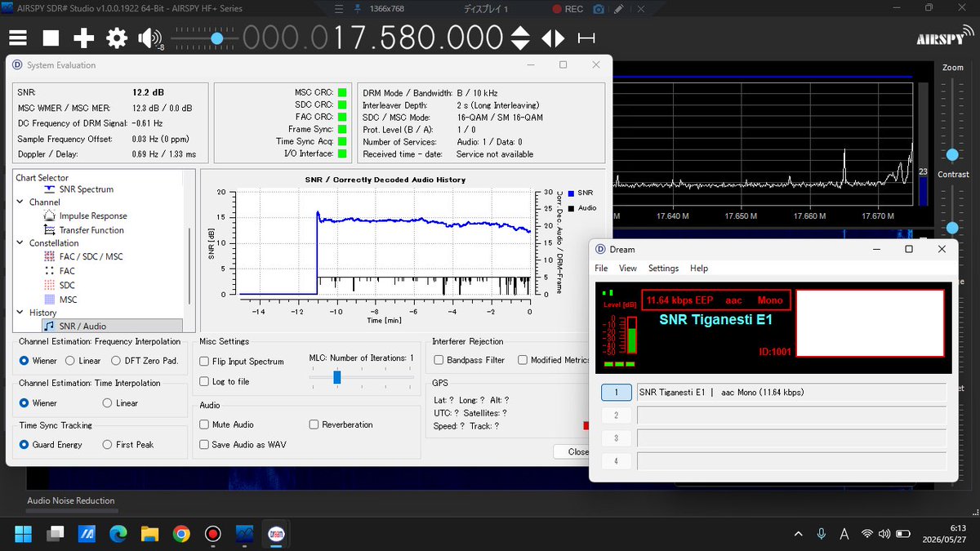This screenshot has height=551, width=980.
Task: Select SNR Spectrum chart in Chart Selector
Action: point(78,189)
